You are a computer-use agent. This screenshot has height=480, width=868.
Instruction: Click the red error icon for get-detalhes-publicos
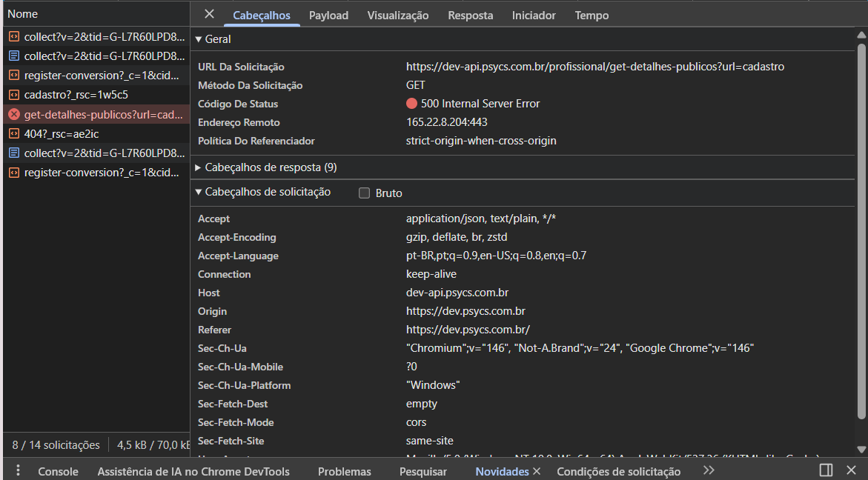coord(13,115)
